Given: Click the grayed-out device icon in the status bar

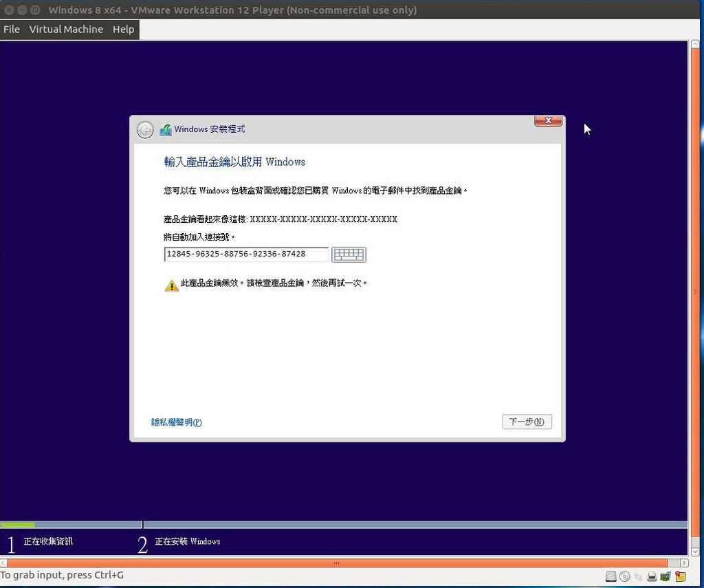Looking at the screenshot, I should pos(639,576).
